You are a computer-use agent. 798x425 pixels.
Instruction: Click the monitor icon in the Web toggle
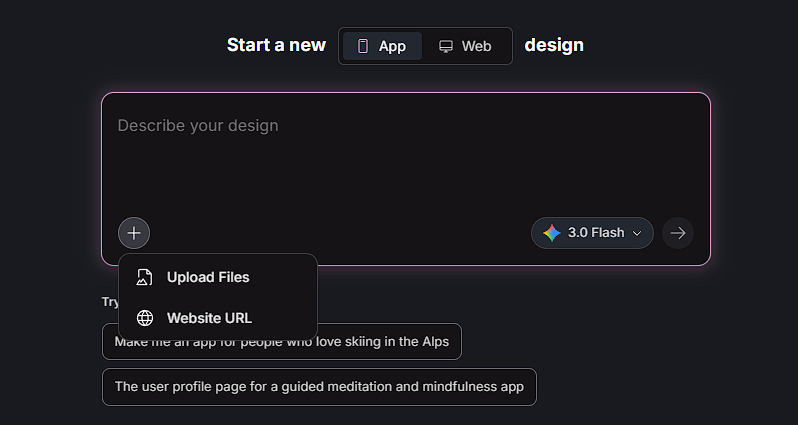coord(446,46)
